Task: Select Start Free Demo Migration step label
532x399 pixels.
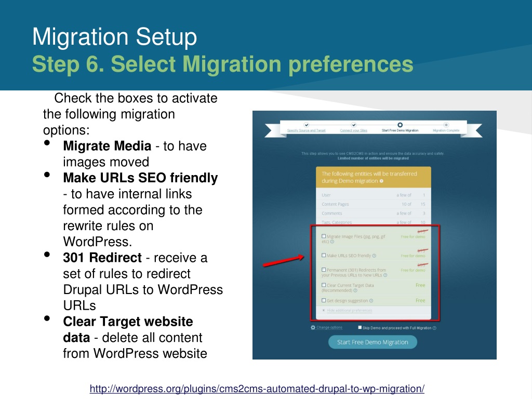Action: (x=400, y=130)
